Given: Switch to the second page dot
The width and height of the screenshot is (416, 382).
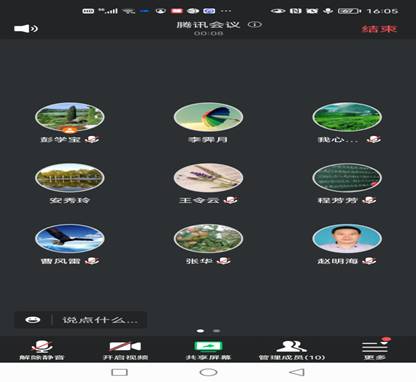Looking at the screenshot, I should pyautogui.click(x=216, y=331).
